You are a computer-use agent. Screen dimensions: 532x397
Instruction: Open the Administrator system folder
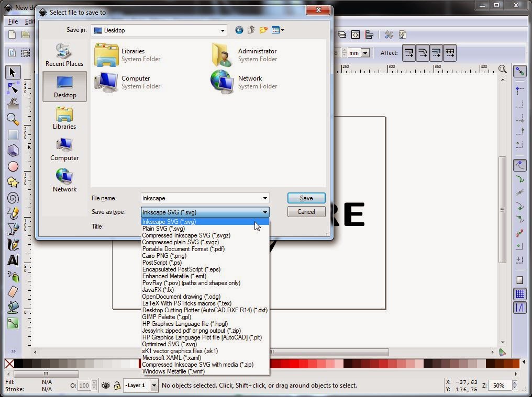[245, 55]
